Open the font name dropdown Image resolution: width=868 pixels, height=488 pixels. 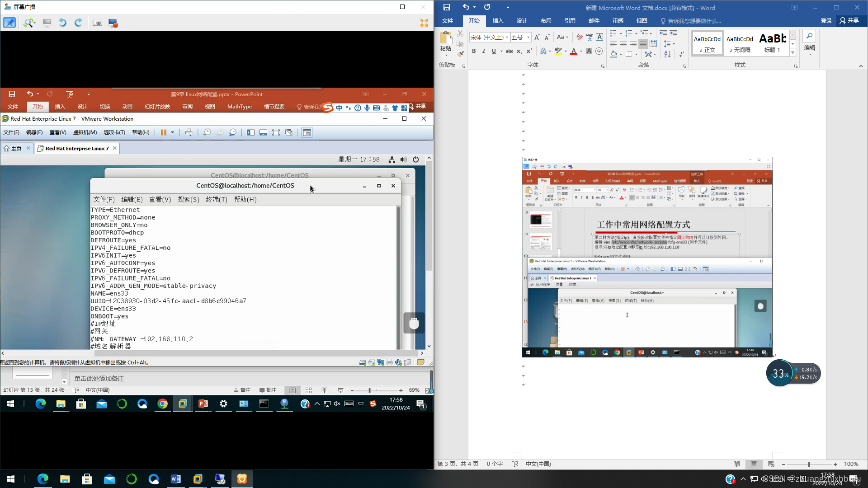(x=507, y=37)
